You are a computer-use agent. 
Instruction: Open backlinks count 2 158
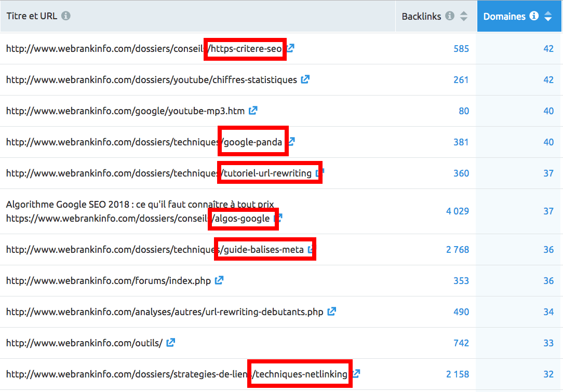click(458, 374)
